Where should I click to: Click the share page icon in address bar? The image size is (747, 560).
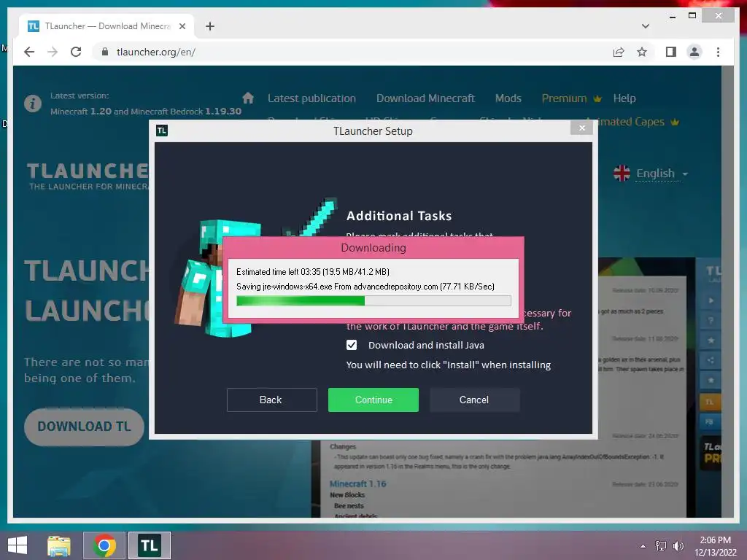click(x=619, y=52)
